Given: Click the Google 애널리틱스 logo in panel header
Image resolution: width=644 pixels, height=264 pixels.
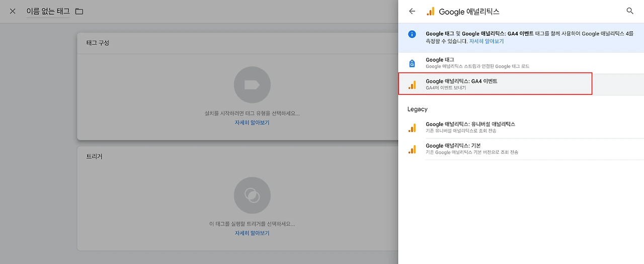Looking at the screenshot, I should pos(430,11).
